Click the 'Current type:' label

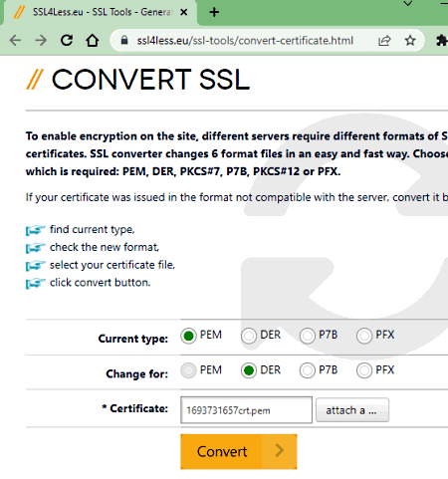pos(133,339)
